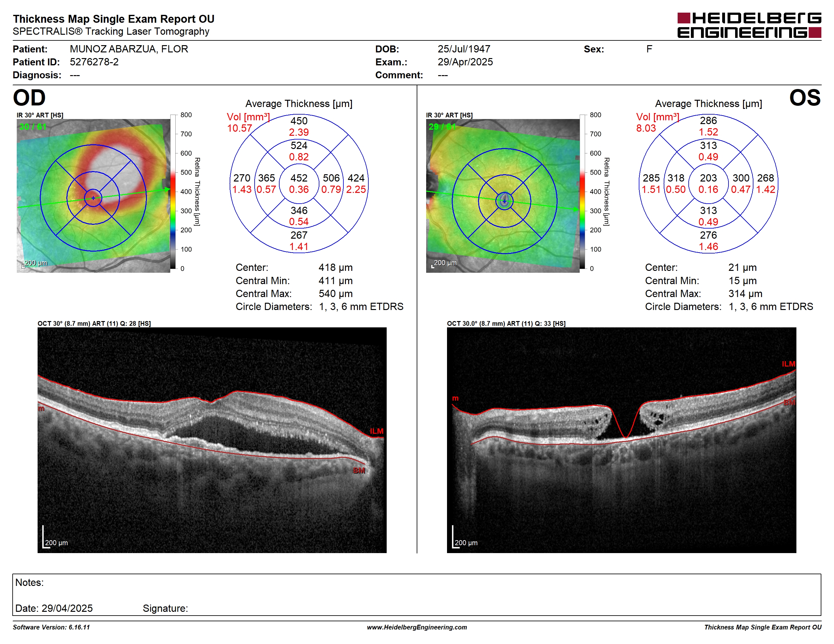
Task: Click OS Central Max value 314 µm
Action: pos(745,294)
